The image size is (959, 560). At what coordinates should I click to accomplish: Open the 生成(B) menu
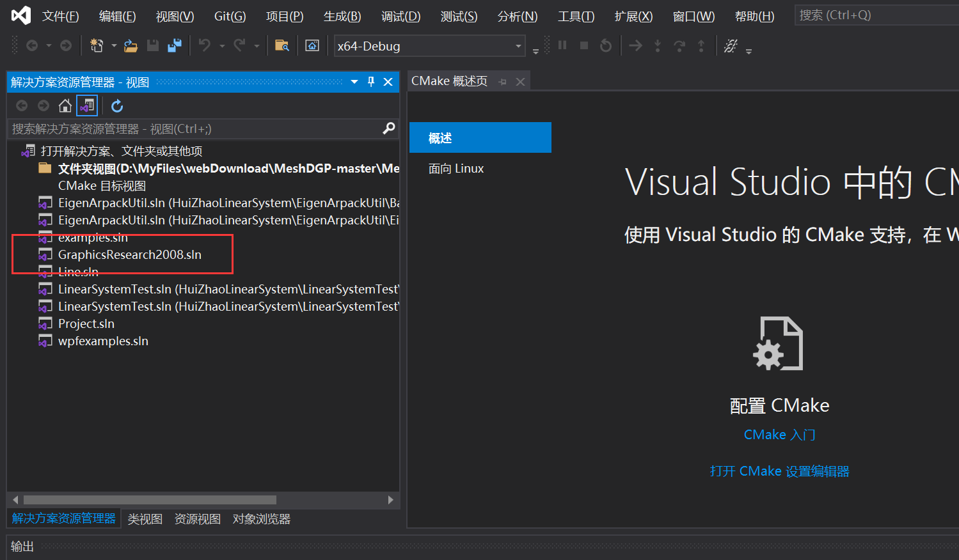tap(342, 16)
